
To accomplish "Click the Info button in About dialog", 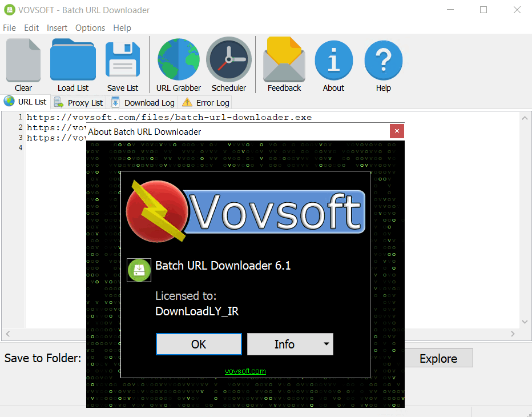I will [284, 344].
